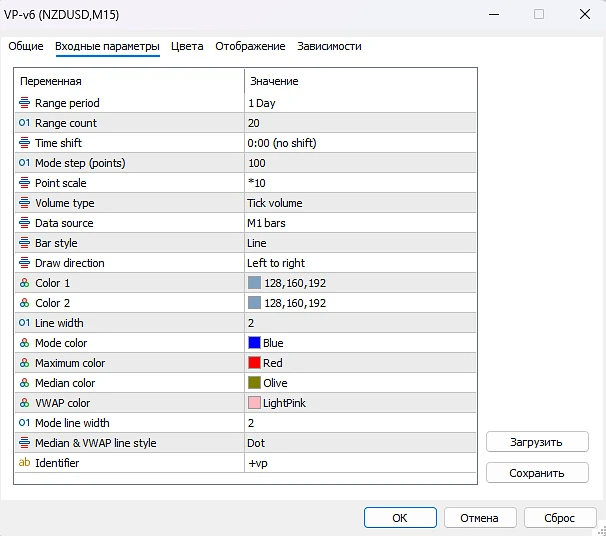
Task: Open the Range period value 1 Day
Action: [x=360, y=103]
